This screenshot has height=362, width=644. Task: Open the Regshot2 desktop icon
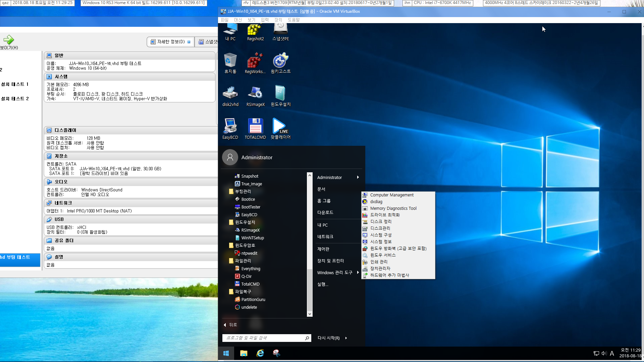pos(255,32)
